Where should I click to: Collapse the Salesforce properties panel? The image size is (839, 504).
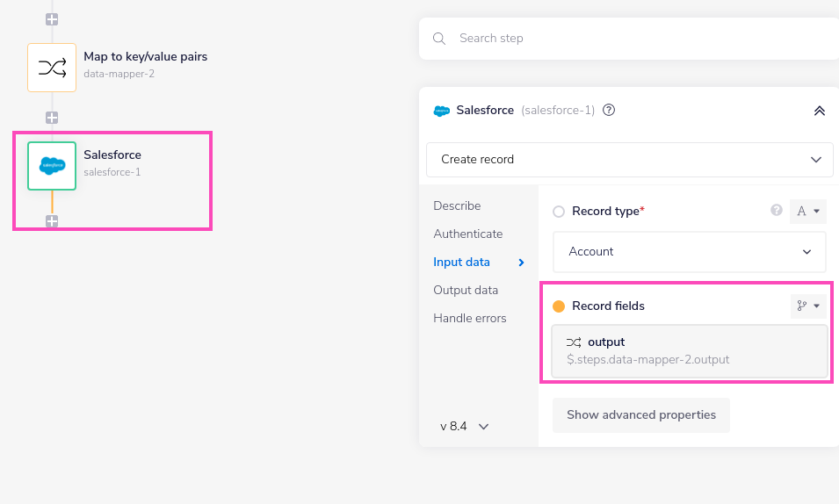point(819,111)
